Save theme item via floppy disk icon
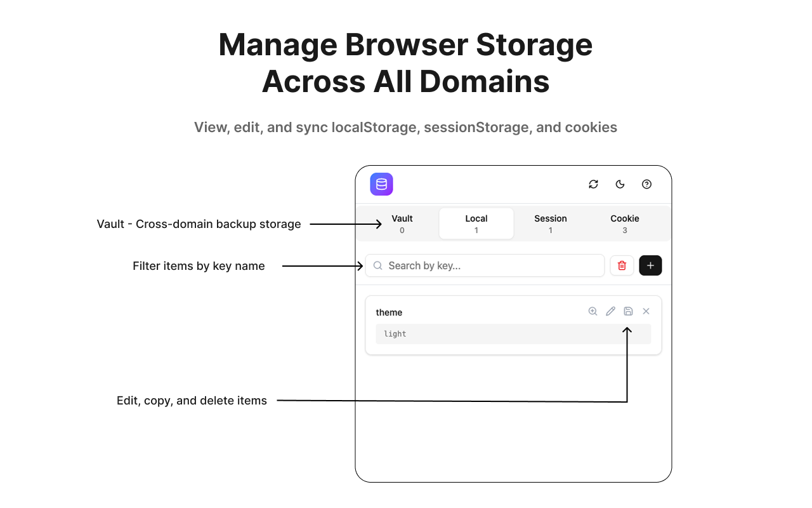 pyautogui.click(x=628, y=311)
